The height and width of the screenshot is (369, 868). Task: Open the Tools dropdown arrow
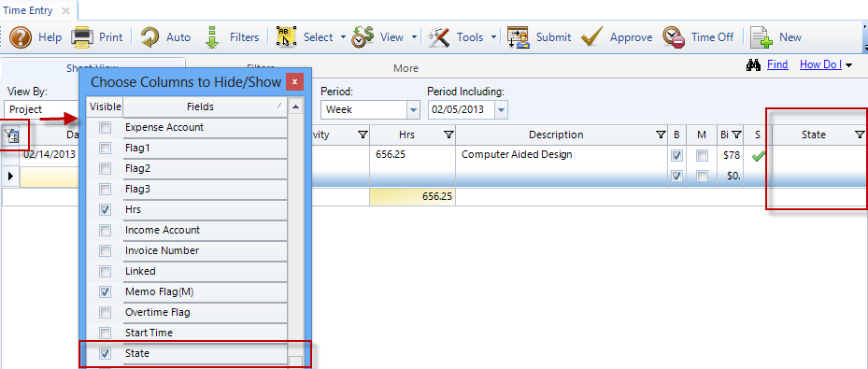pyautogui.click(x=493, y=37)
